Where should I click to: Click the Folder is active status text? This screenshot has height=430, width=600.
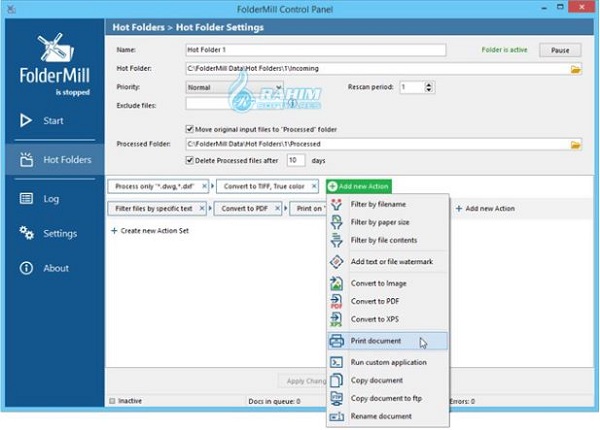[504, 50]
